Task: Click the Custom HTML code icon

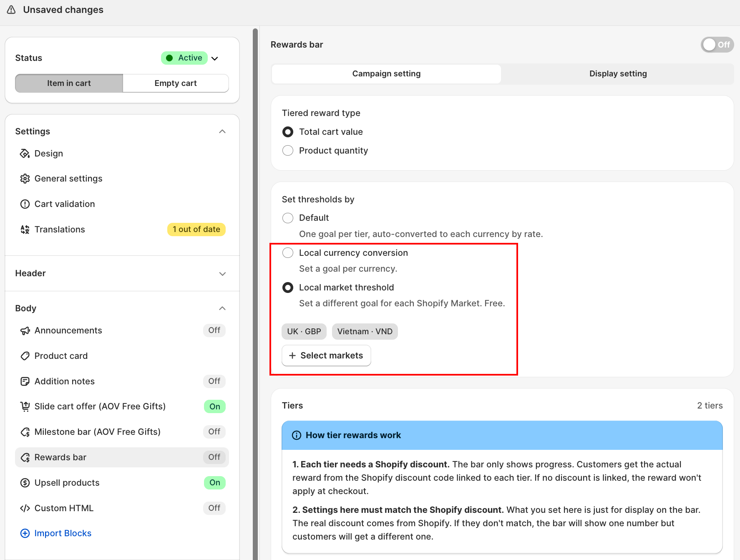Action: pyautogui.click(x=25, y=508)
